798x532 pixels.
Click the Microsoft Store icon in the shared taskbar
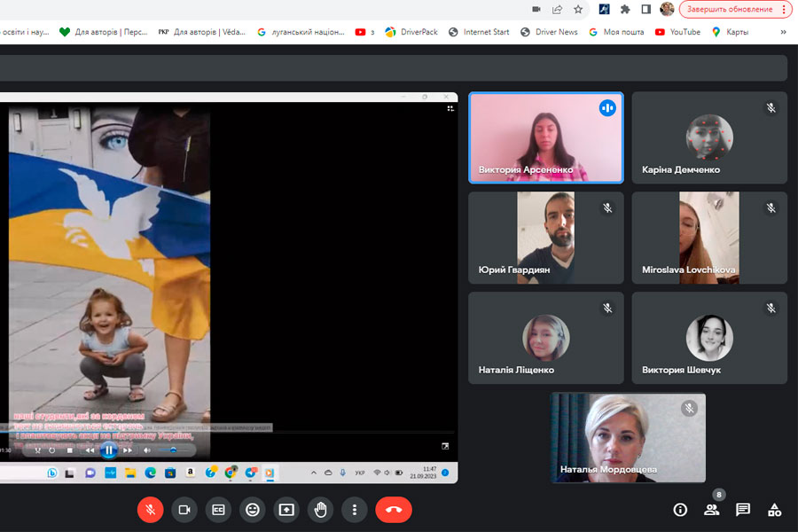[x=170, y=473]
